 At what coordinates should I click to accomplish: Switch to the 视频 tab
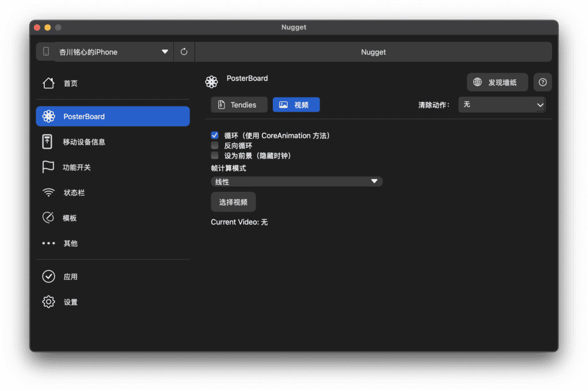(x=296, y=104)
